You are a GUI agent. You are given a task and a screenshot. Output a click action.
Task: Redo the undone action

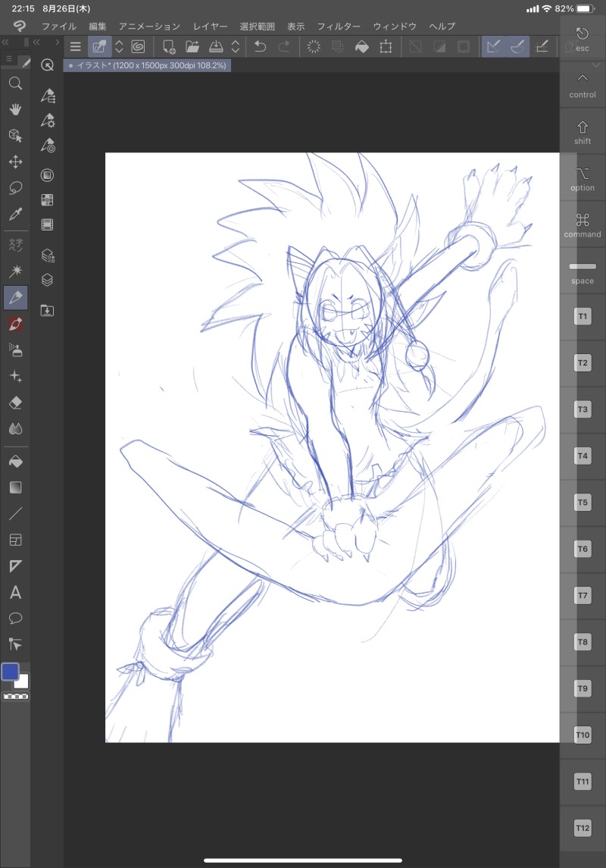click(x=284, y=46)
